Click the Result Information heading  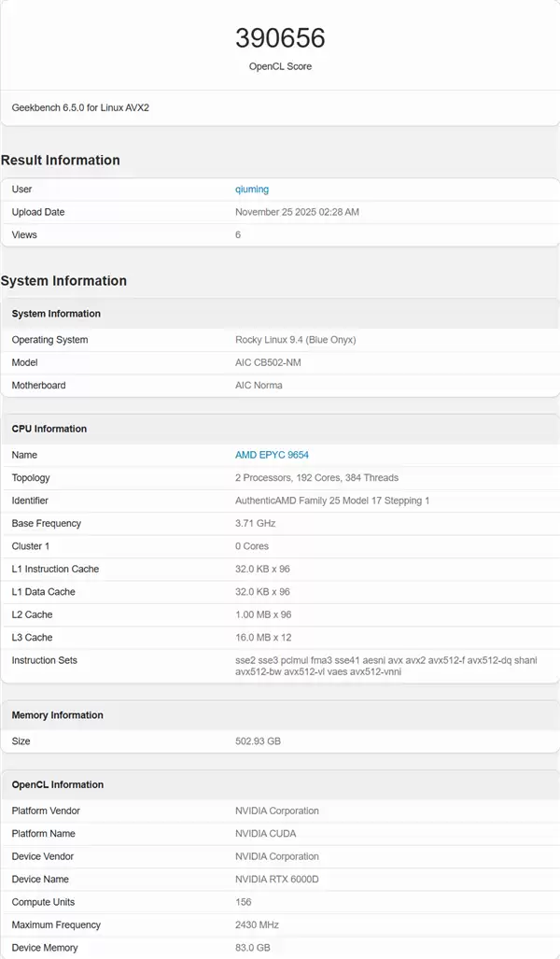pos(61,160)
